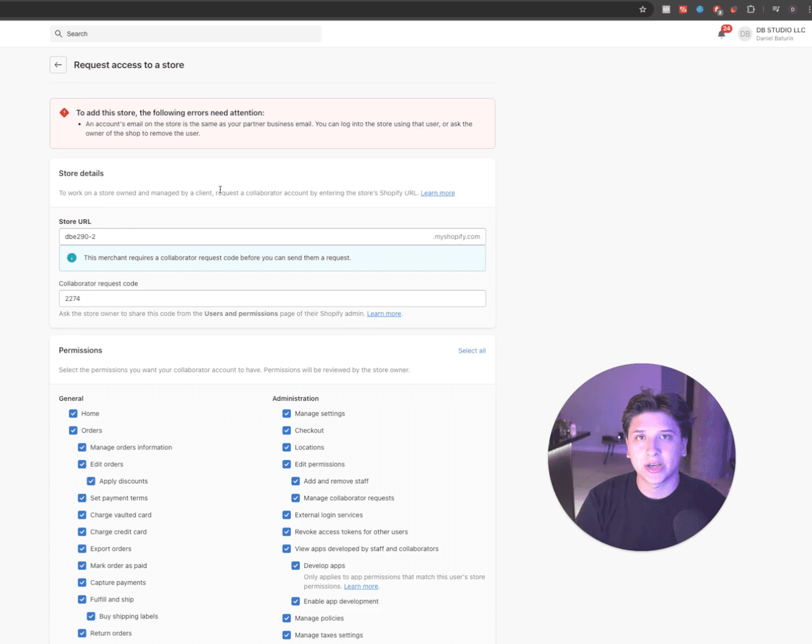Click the bookmark star in the address bar
Image resolution: width=812 pixels, height=644 pixels.
tap(642, 9)
